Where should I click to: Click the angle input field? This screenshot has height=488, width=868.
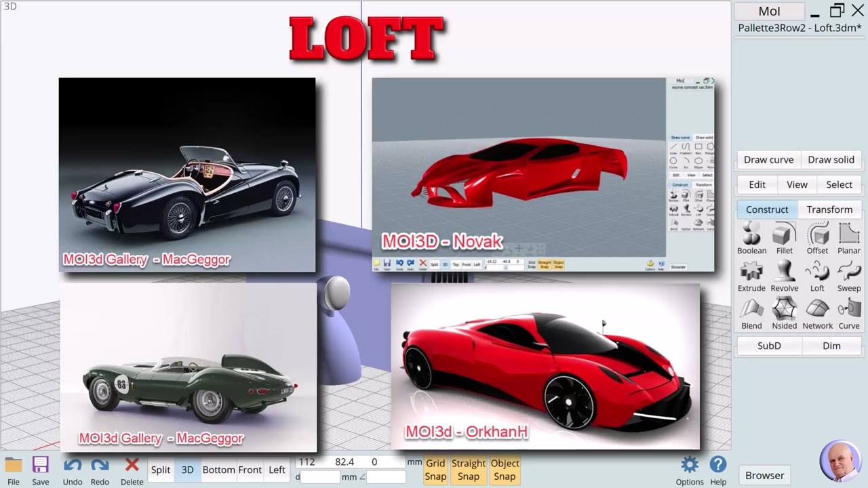click(387, 477)
